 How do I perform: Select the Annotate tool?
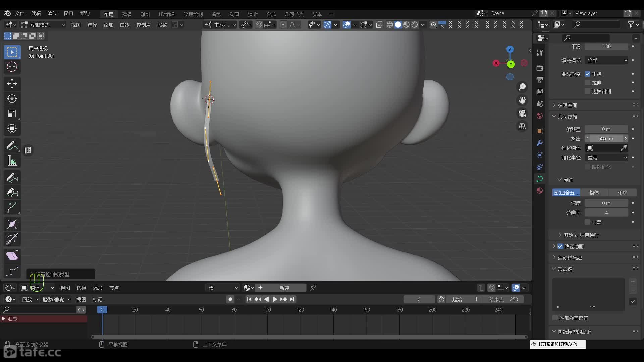click(x=12, y=146)
